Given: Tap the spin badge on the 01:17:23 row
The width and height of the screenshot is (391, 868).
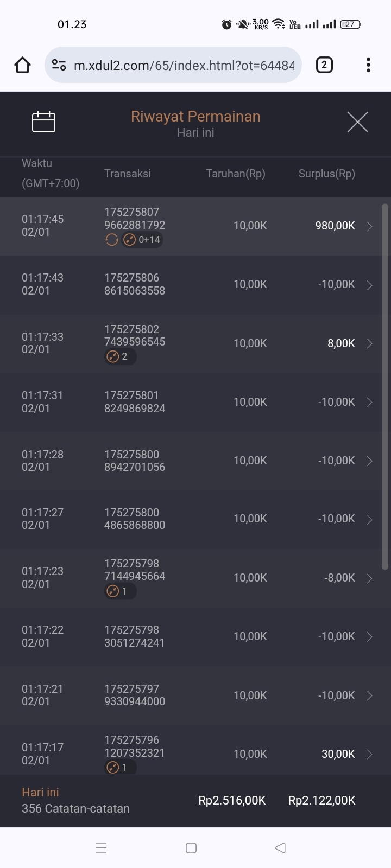Looking at the screenshot, I should 120,591.
